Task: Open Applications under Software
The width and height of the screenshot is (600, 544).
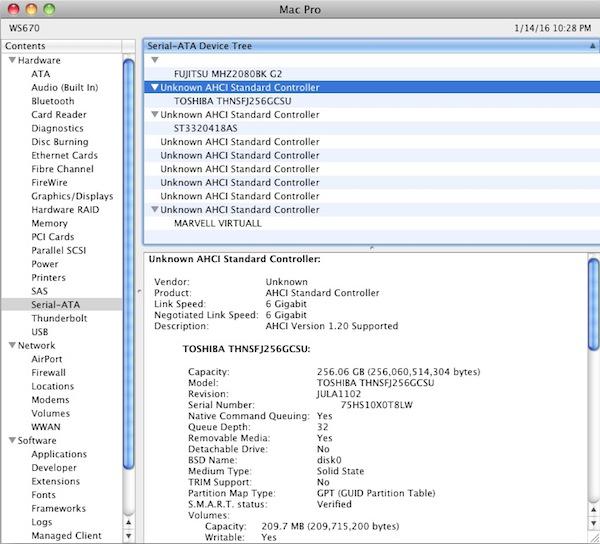Action: coord(59,454)
